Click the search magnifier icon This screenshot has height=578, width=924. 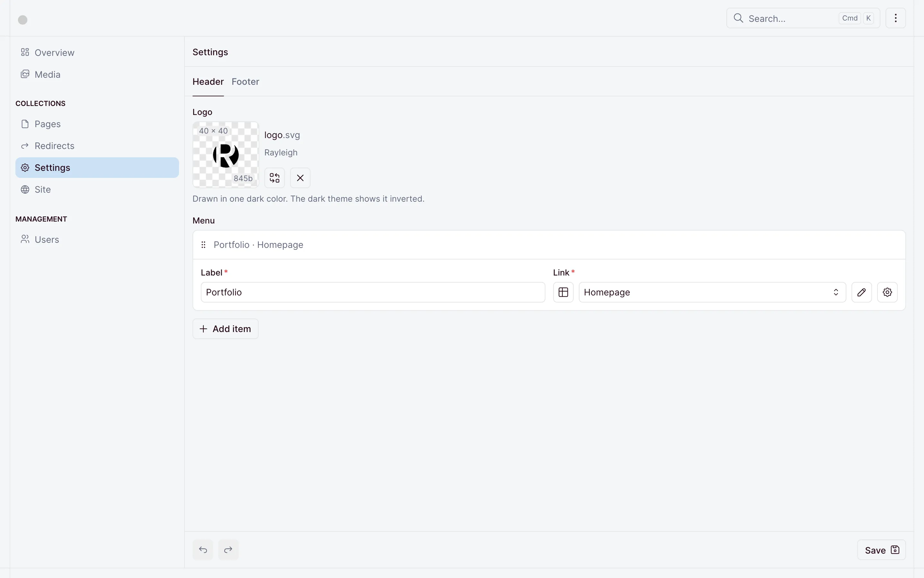coord(739,18)
